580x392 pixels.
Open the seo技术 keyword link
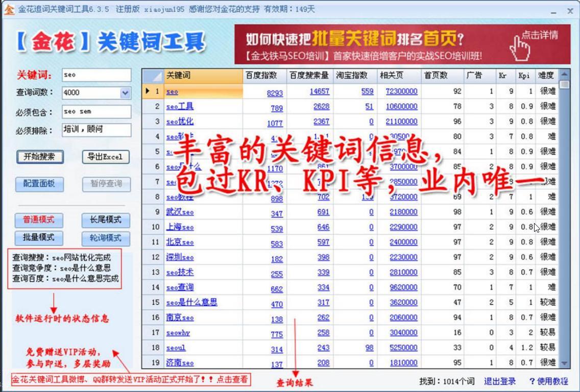tap(180, 273)
